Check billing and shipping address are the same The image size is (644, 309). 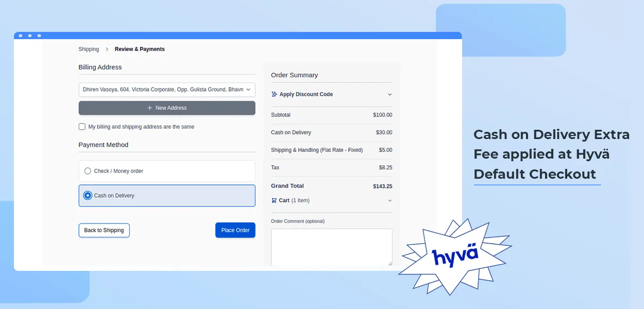[82, 127]
